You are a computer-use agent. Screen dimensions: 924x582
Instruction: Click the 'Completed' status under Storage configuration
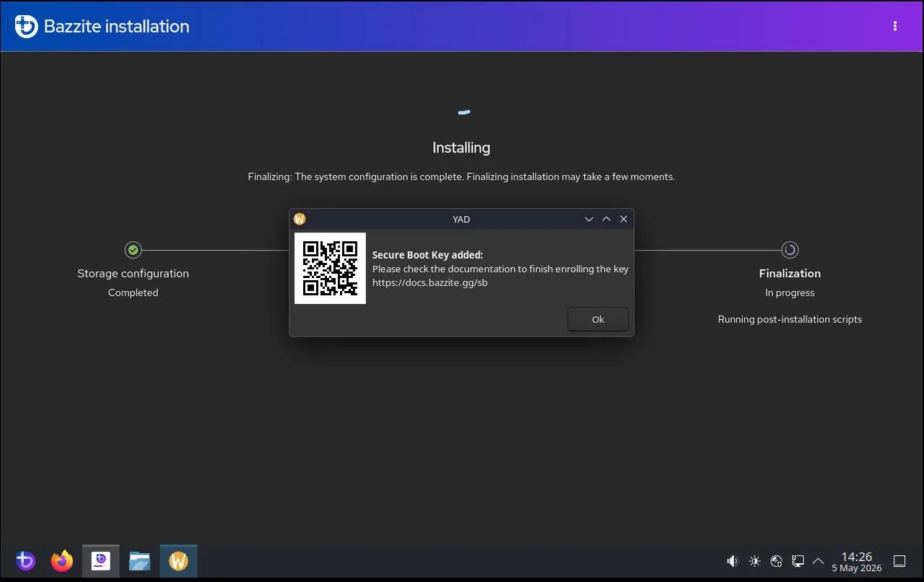[x=133, y=292]
